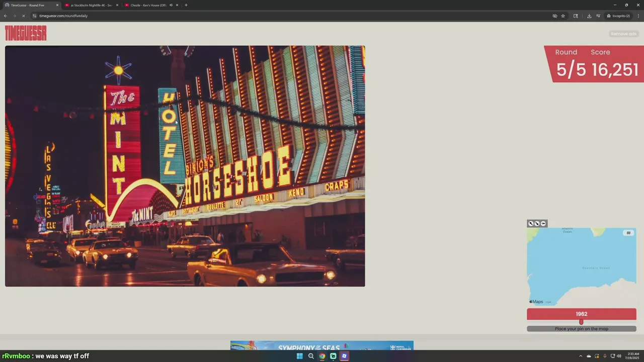This screenshot has height=362, width=644.
Task: Open the Google Lens search icon
Action: (576, 16)
